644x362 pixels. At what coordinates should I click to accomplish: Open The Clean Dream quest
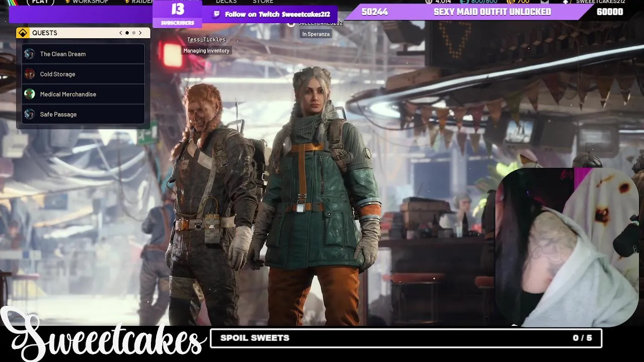point(84,54)
